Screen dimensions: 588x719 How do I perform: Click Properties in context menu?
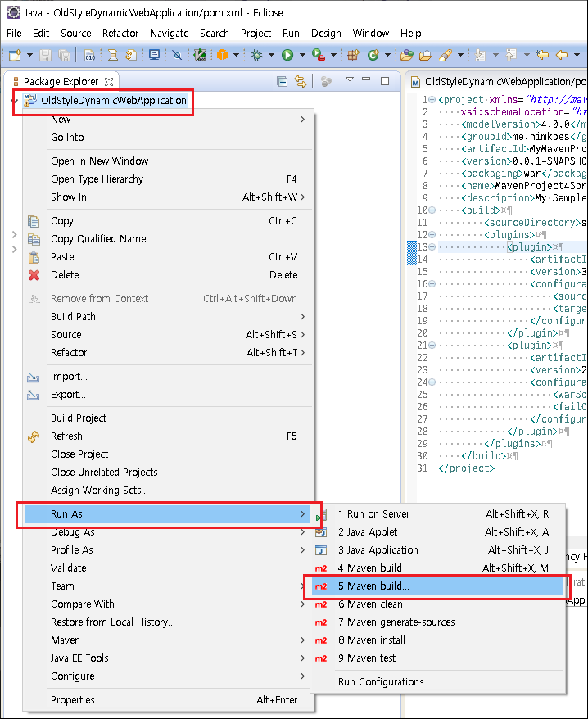point(168,699)
